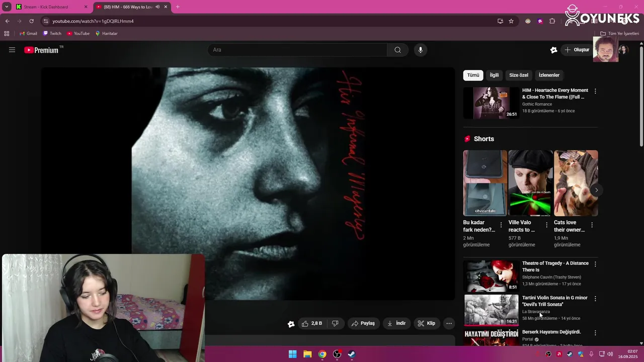This screenshot has height=362, width=644.
Task: Open HIM - Heartache Every Moment title link
Action: tap(555, 94)
